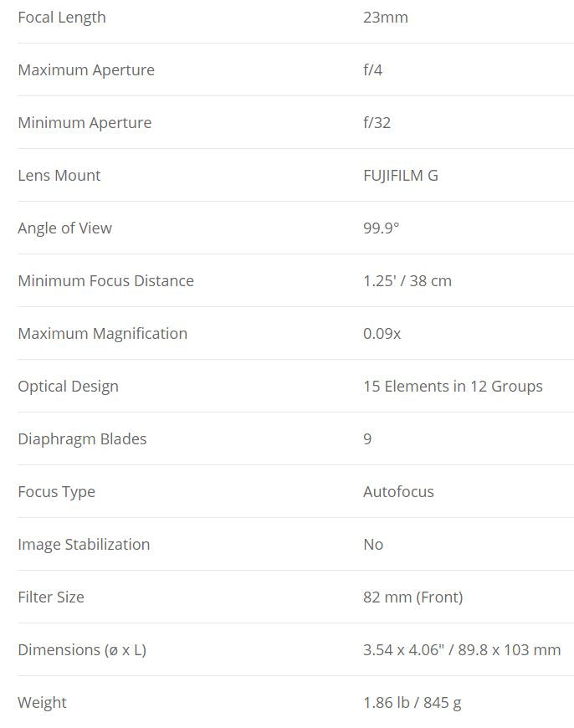Select the f/32 aperture value
Screen dimensions: 574x728
pos(377,123)
